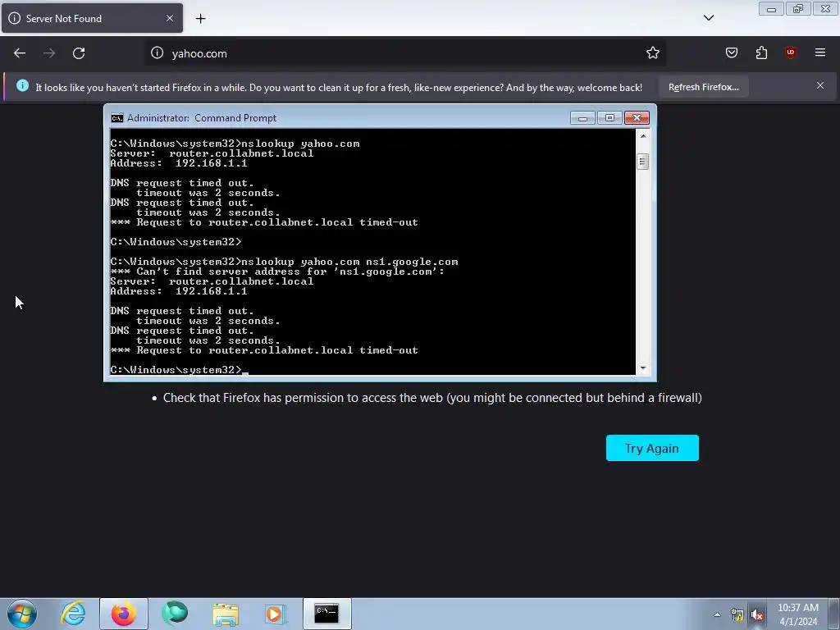Open Windows Media Player from taskbar
This screenshot has height=630, width=840.
pyautogui.click(x=276, y=614)
